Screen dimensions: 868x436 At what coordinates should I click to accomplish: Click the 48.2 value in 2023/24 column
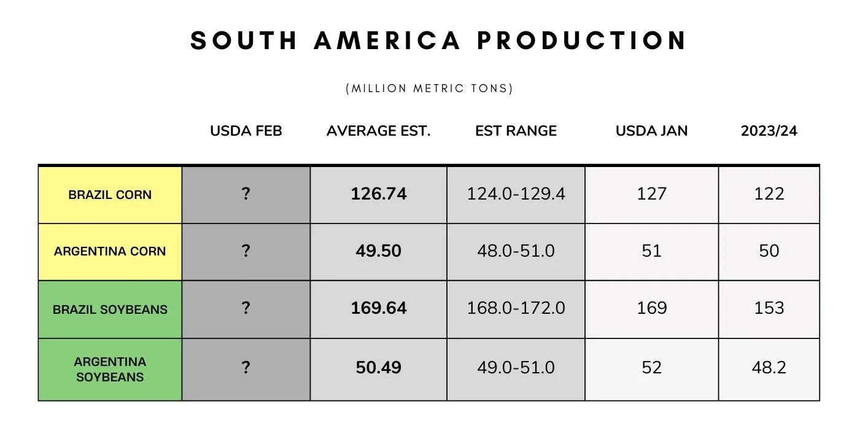tap(769, 369)
